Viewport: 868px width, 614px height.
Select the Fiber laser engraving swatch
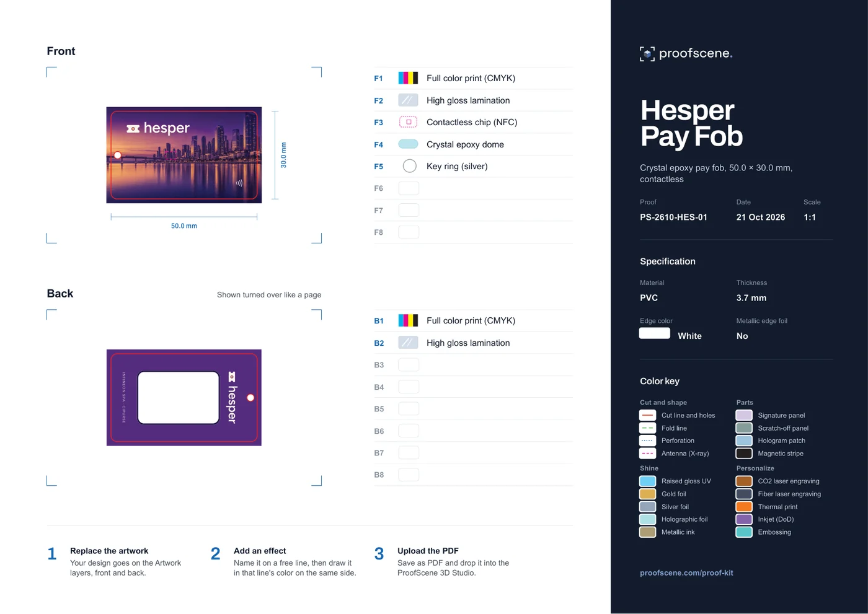(744, 494)
